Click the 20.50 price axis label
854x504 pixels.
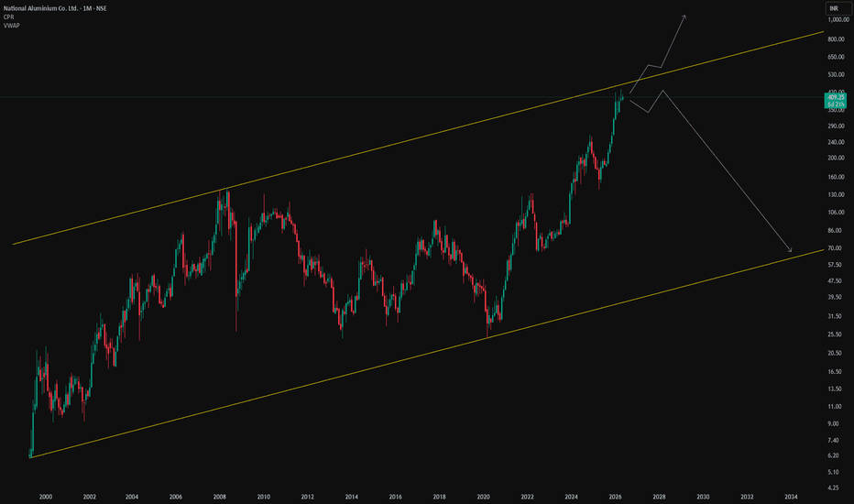[835, 353]
